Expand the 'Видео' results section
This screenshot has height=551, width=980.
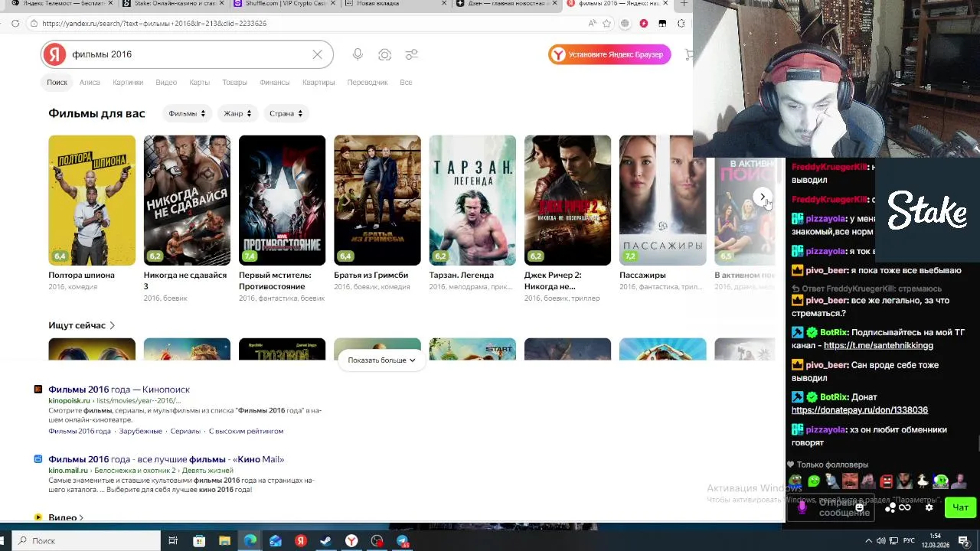coord(66,517)
